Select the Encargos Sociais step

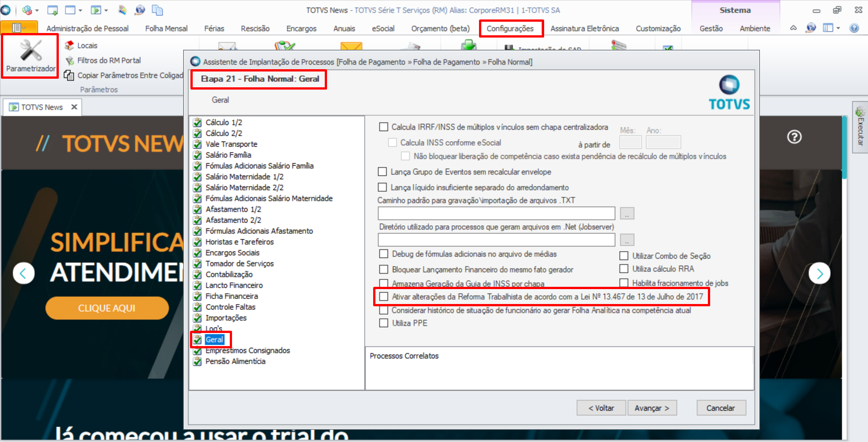tap(232, 253)
